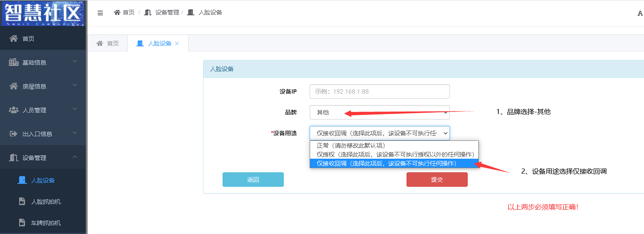Click the 品牌 field label
Screen dimensions: 644x234
pos(291,112)
